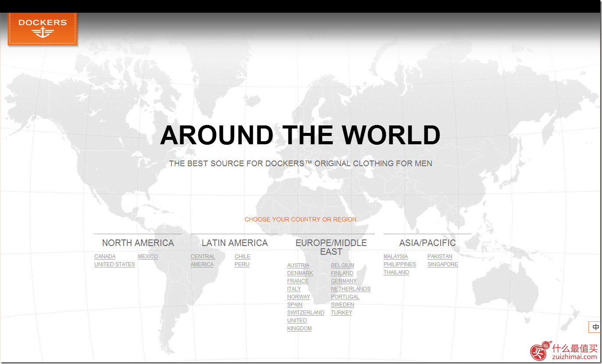
Task: Open the Philippines country link
Action: click(400, 264)
